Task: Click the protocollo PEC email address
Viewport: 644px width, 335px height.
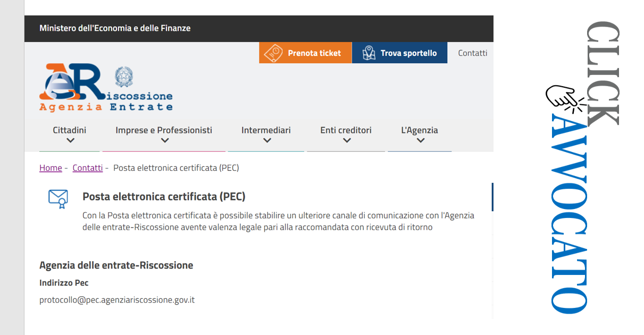Action: (117, 300)
